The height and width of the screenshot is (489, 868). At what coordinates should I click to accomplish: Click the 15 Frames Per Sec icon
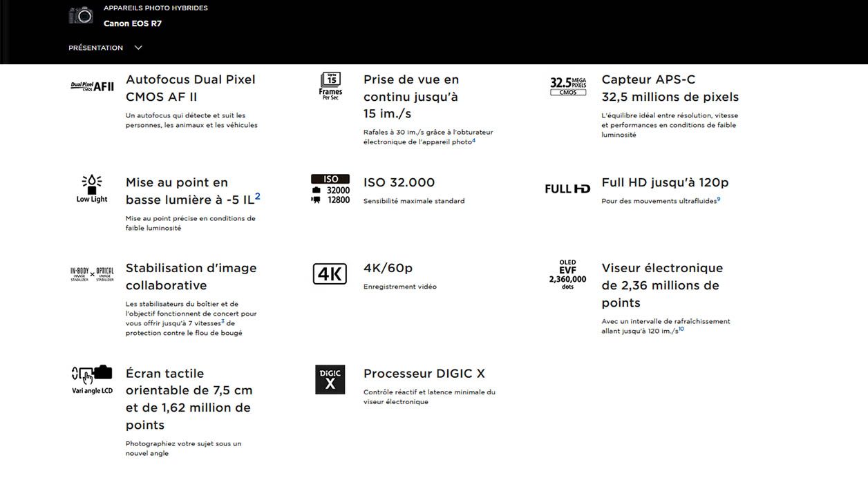click(330, 86)
